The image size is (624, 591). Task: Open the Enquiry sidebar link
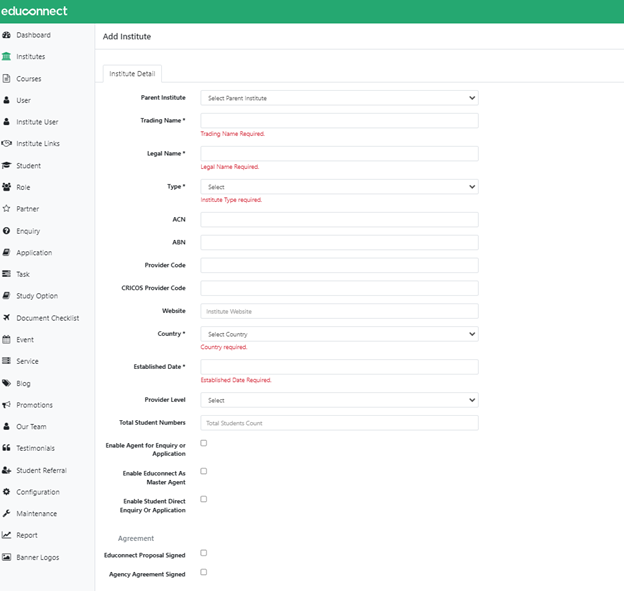[28, 231]
